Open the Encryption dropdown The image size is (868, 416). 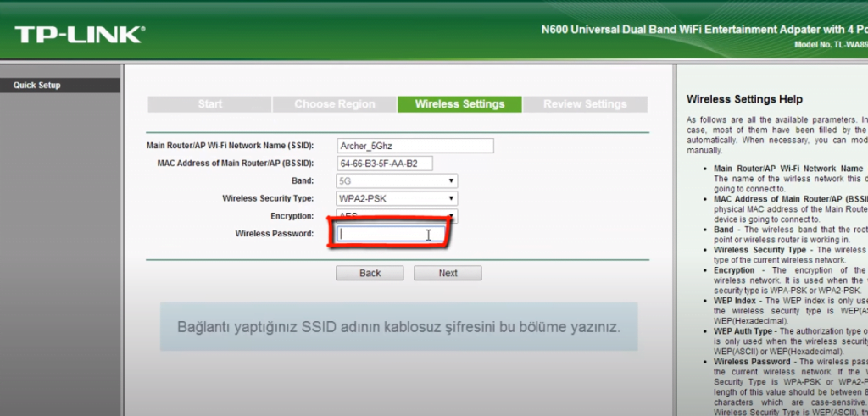coord(397,216)
